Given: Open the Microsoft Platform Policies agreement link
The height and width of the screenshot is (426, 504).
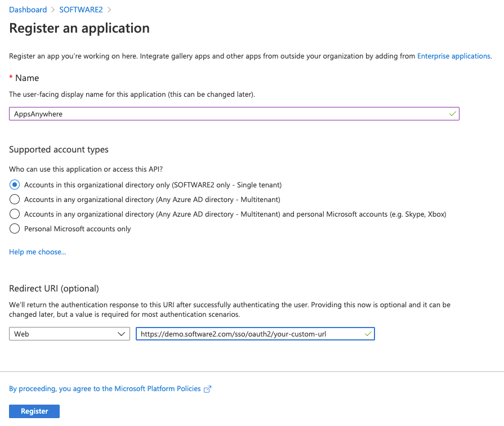Looking at the screenshot, I should coord(105,389).
